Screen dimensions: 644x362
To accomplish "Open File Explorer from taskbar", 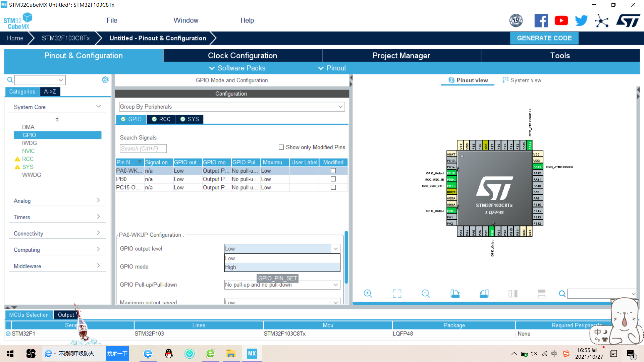I will (x=231, y=354).
